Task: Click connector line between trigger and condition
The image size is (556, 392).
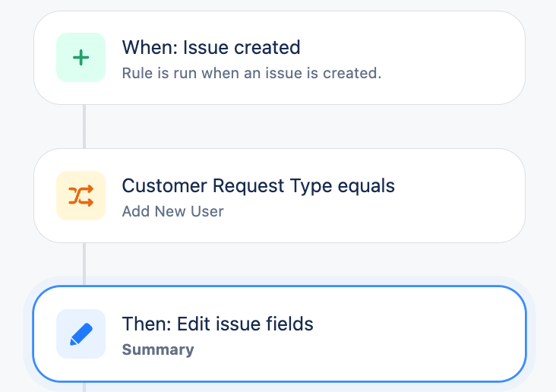Action: [84, 126]
